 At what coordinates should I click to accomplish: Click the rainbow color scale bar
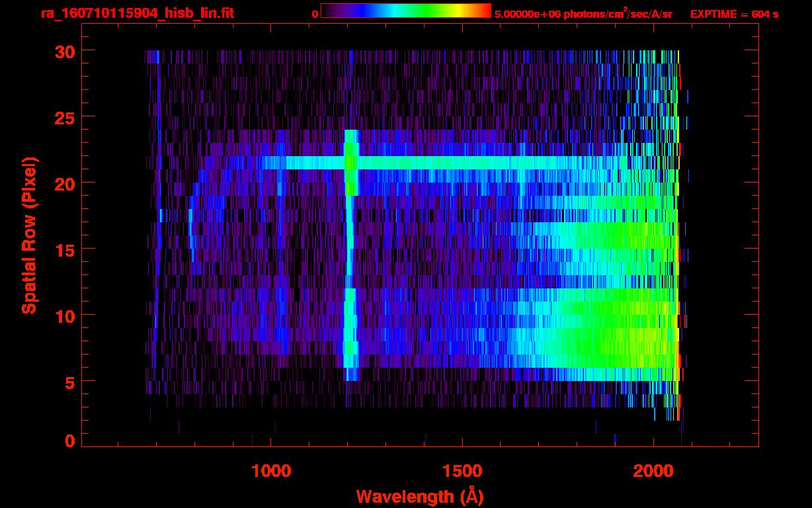pos(406,11)
